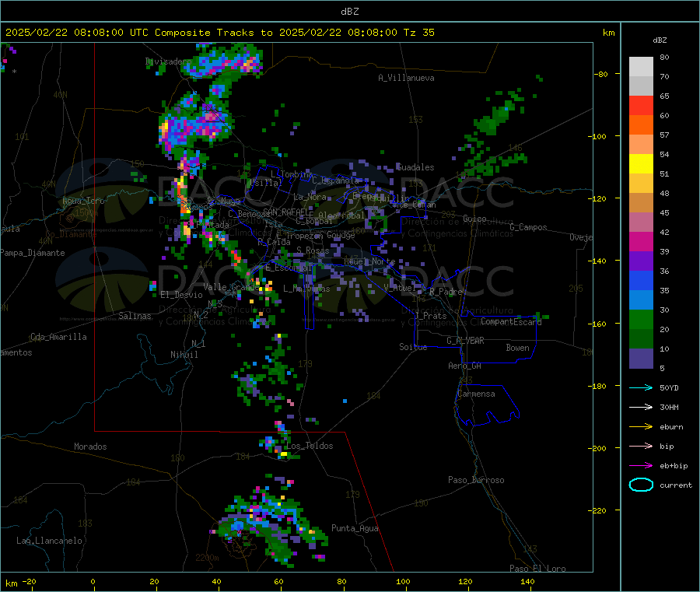Click the '140' tick on bottom km axis

click(527, 581)
